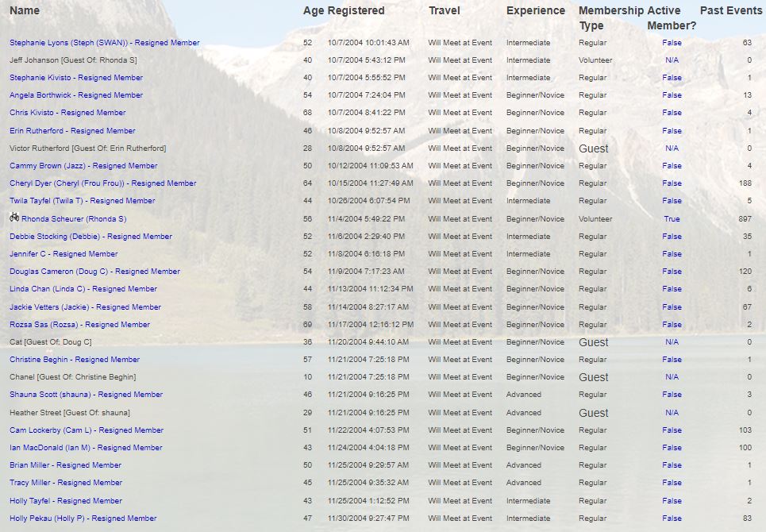Open Linda Chan (Linda C) profile link
Image resolution: width=766 pixels, height=532 pixels.
[x=83, y=289]
